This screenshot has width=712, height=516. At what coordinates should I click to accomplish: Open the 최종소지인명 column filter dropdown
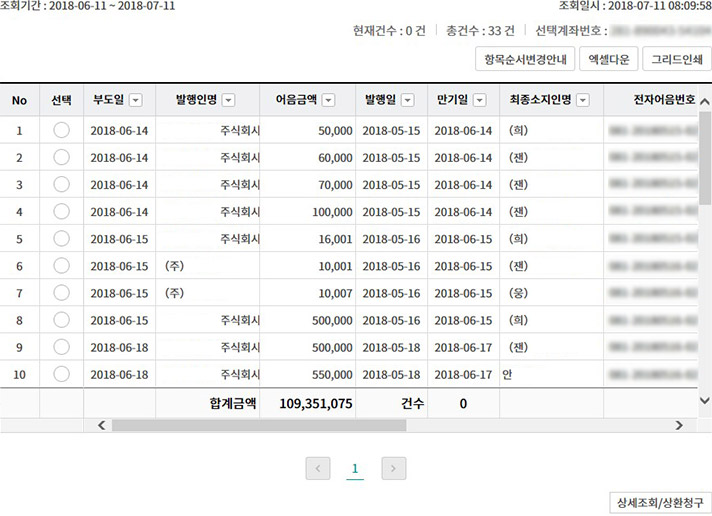pos(582,100)
